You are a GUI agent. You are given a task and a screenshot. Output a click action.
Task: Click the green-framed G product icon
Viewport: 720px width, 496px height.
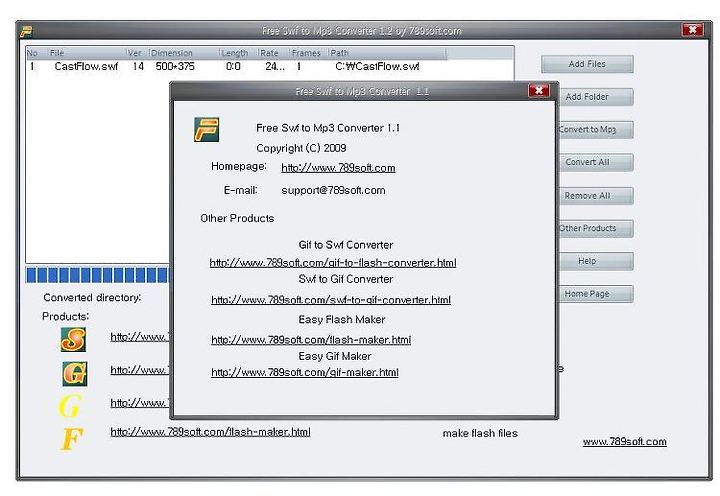coord(75,373)
